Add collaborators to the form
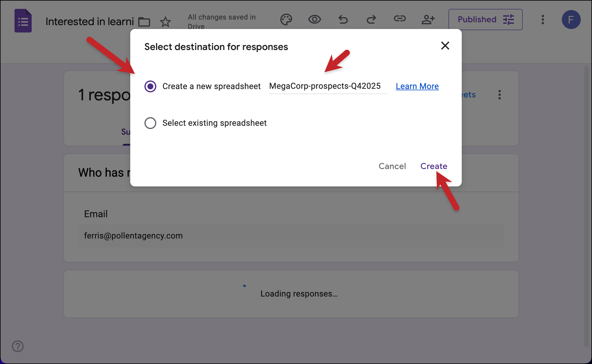Screen dimensions: 592x364 click(428, 20)
